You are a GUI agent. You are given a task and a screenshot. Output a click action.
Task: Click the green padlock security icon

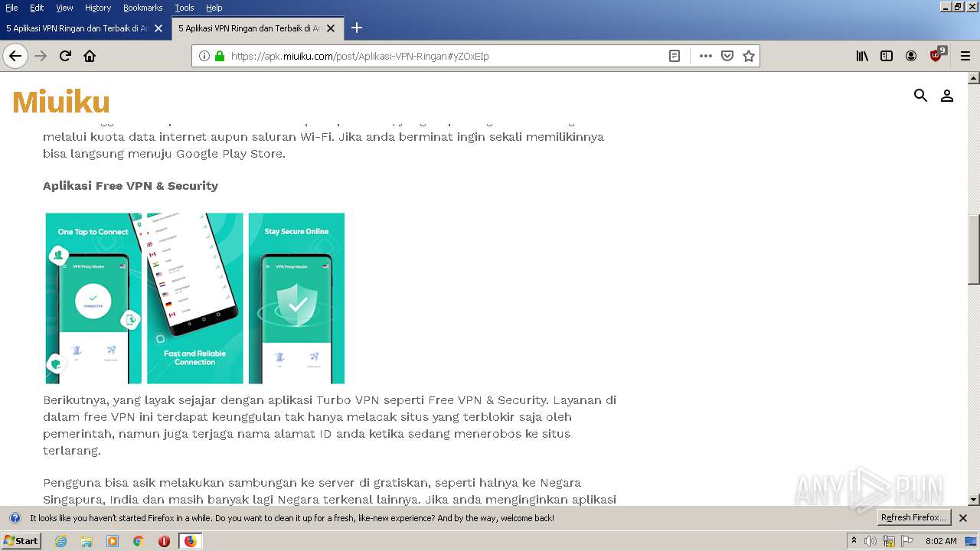click(220, 56)
